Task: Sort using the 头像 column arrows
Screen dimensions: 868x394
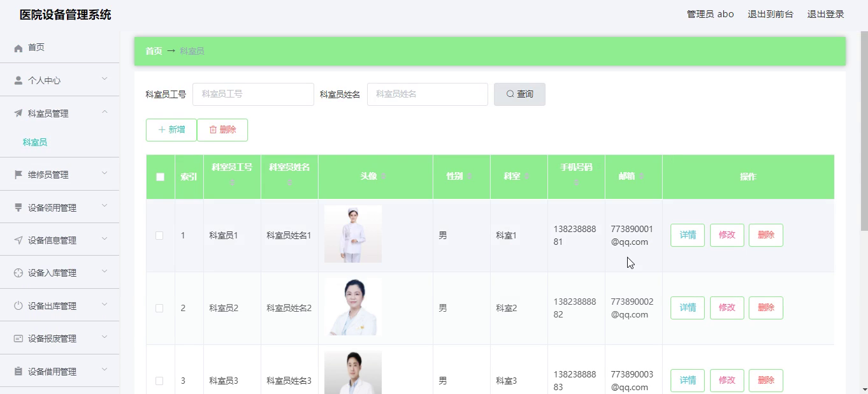Action: point(384,177)
